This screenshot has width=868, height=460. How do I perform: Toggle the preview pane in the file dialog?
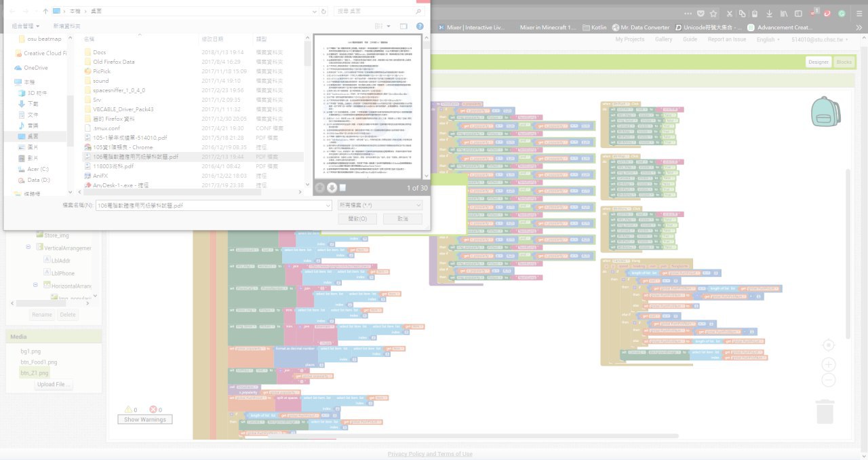[403, 26]
